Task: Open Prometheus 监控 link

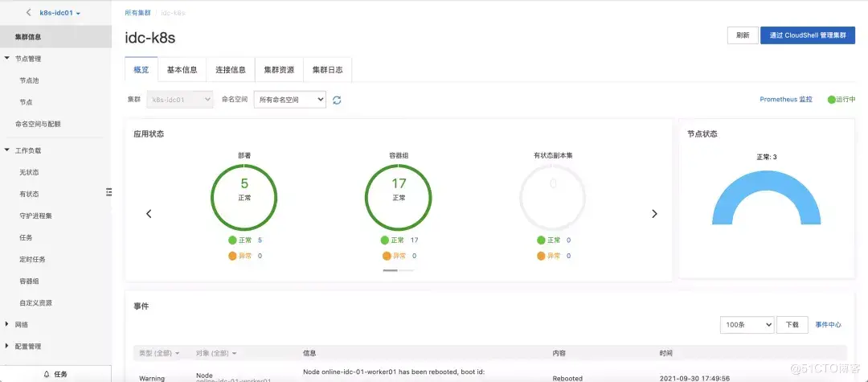Action: pos(786,100)
